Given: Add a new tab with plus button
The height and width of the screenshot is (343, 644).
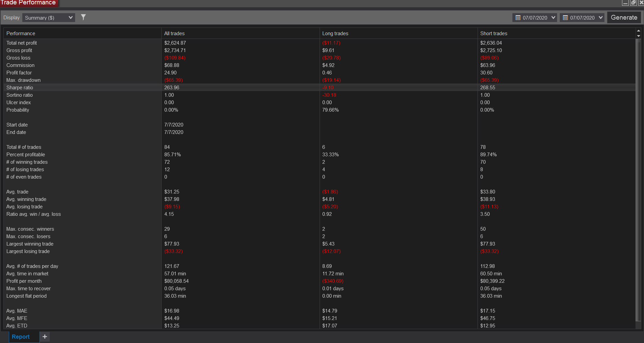Looking at the screenshot, I should (45, 337).
